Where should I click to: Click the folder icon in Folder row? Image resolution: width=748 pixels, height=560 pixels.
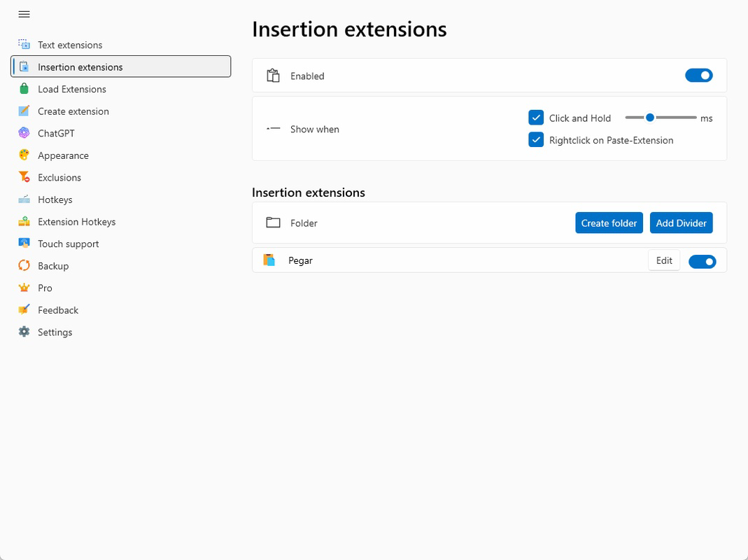coord(273,223)
